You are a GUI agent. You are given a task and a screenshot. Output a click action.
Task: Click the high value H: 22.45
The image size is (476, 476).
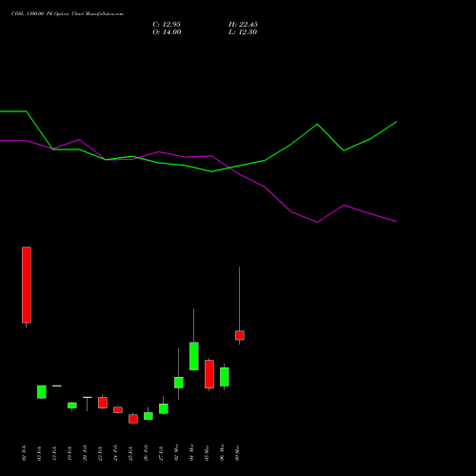[x=243, y=25]
